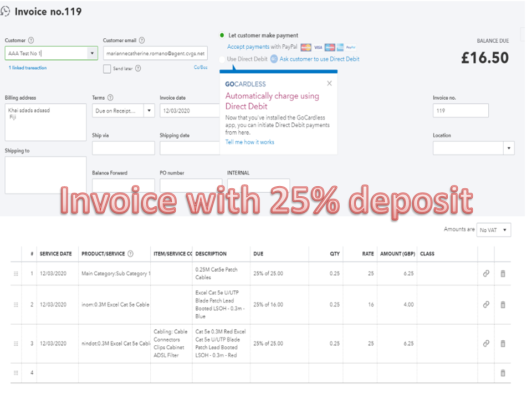Click the Invoice date field
The width and height of the screenshot is (532, 399).
pyautogui.click(x=190, y=111)
